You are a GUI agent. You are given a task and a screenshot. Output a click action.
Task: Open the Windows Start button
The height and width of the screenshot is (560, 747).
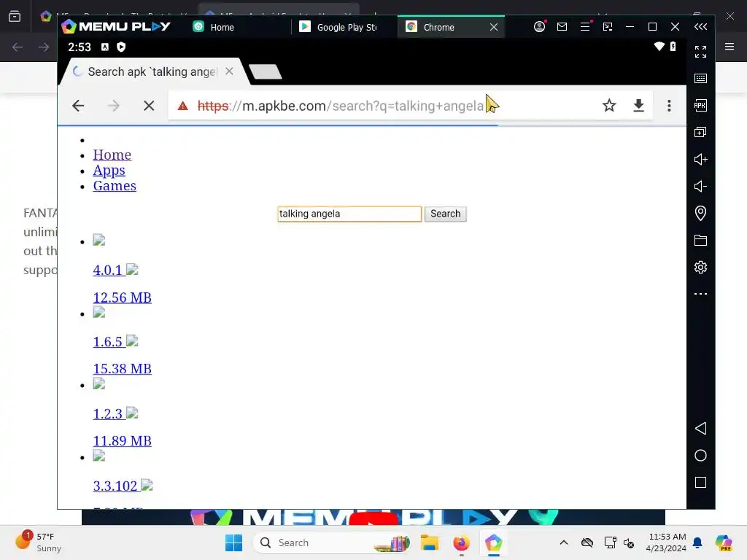click(x=233, y=542)
